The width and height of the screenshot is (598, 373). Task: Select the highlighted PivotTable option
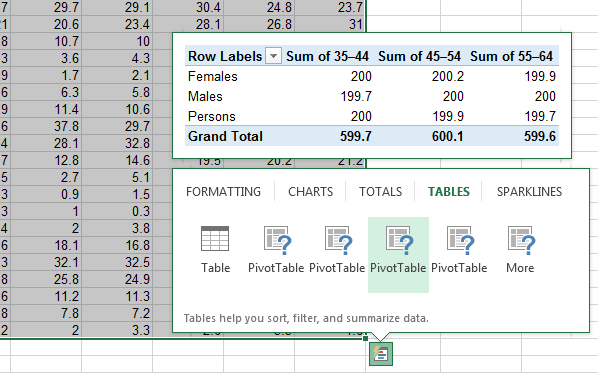[398, 255]
